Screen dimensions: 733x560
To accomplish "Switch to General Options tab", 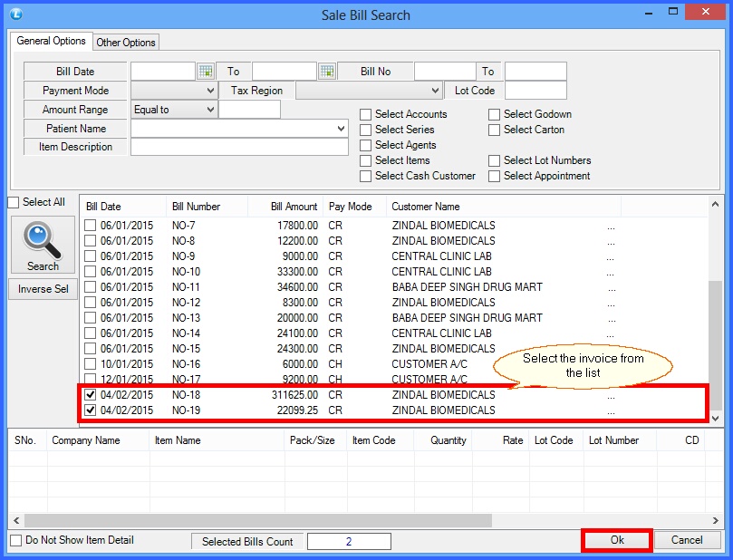I will (52, 41).
